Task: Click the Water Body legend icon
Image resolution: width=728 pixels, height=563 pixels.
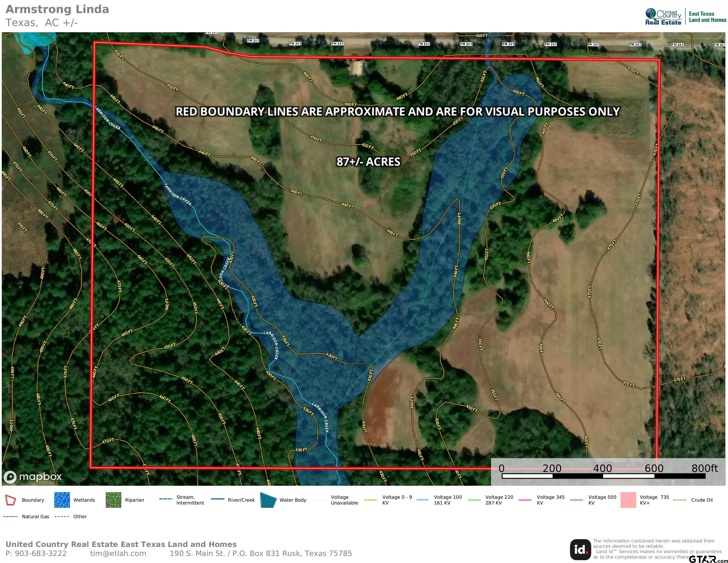Action: click(268, 500)
